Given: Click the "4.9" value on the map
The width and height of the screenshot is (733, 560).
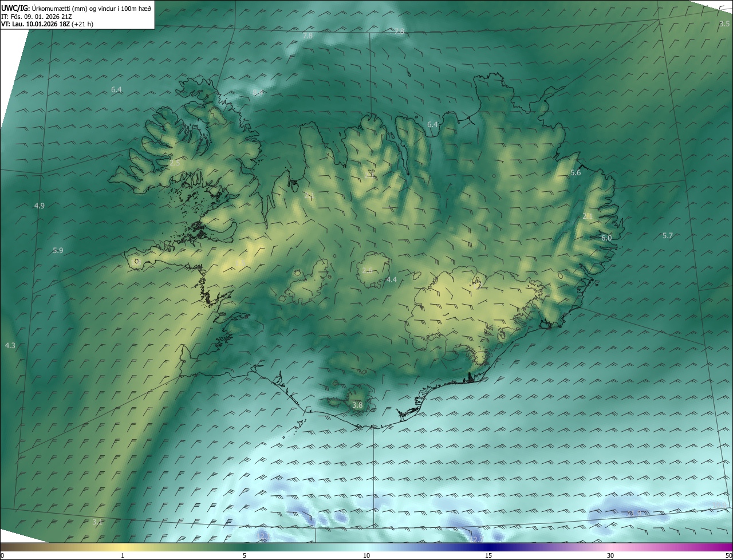Looking at the screenshot, I should [40, 206].
